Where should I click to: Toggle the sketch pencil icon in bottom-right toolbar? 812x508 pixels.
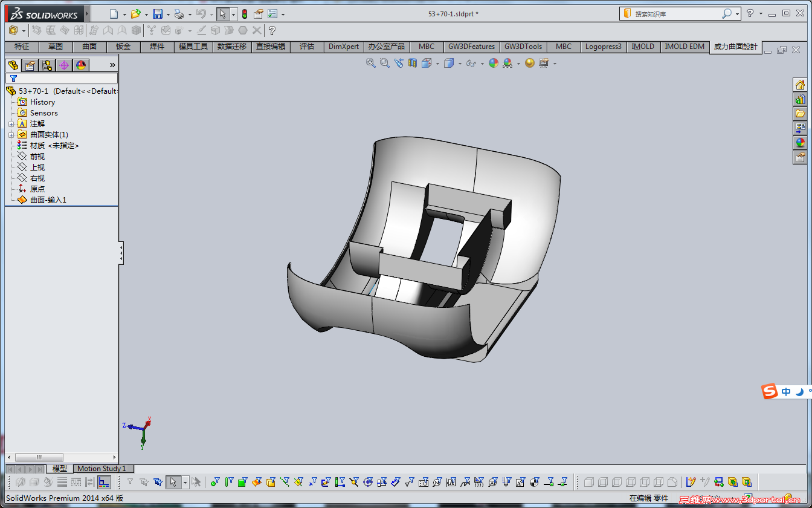691,482
